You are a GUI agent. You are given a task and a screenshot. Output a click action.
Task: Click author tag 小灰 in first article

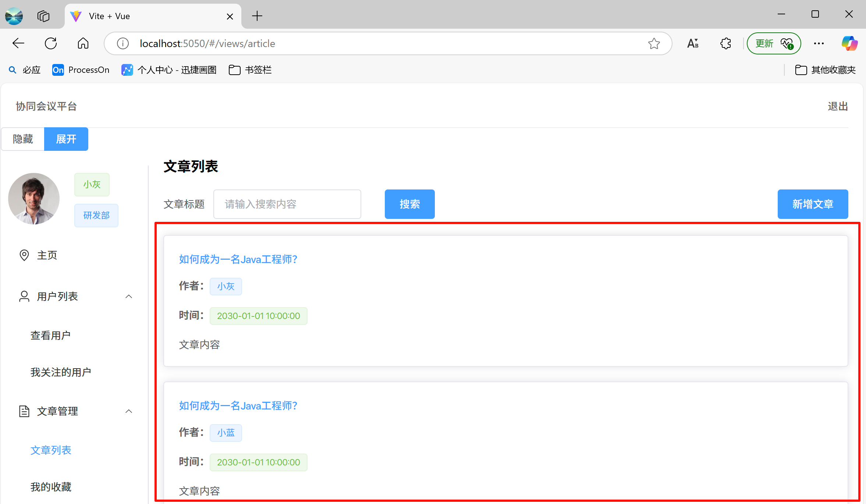[226, 286]
